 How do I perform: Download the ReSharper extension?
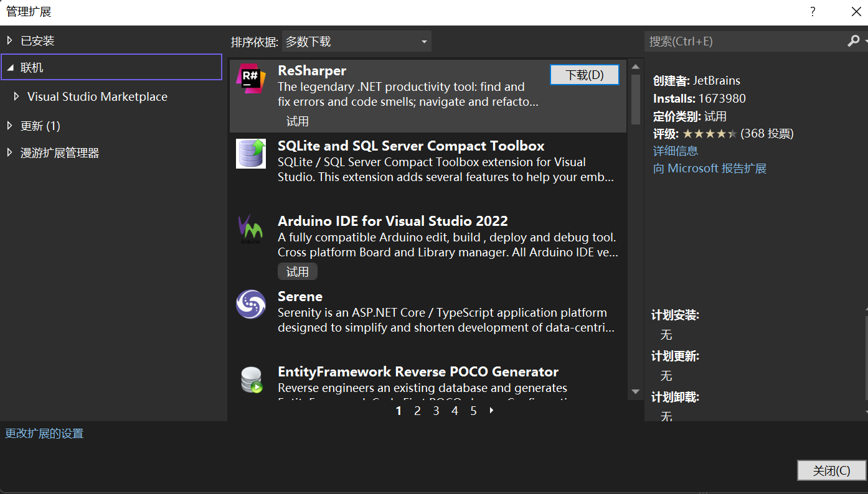point(585,75)
